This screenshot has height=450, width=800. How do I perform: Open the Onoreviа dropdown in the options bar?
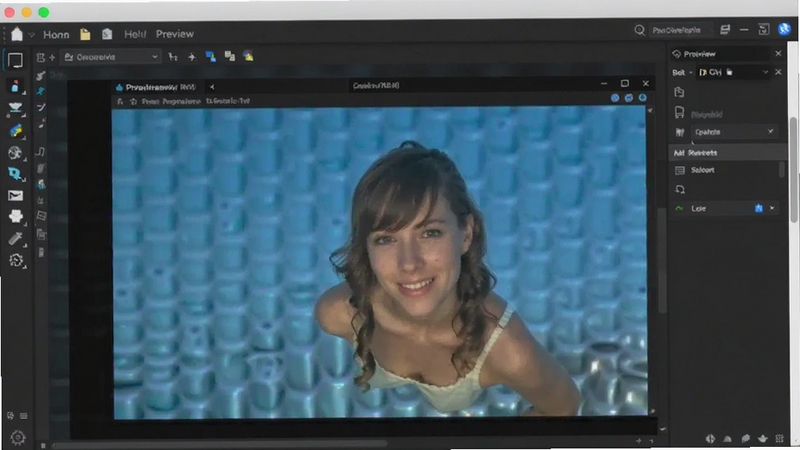click(111, 57)
